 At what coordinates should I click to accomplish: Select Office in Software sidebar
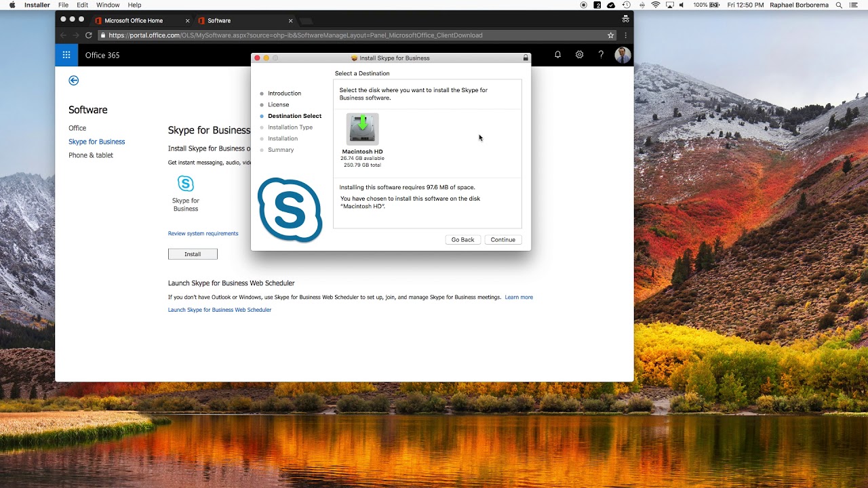[77, 128]
